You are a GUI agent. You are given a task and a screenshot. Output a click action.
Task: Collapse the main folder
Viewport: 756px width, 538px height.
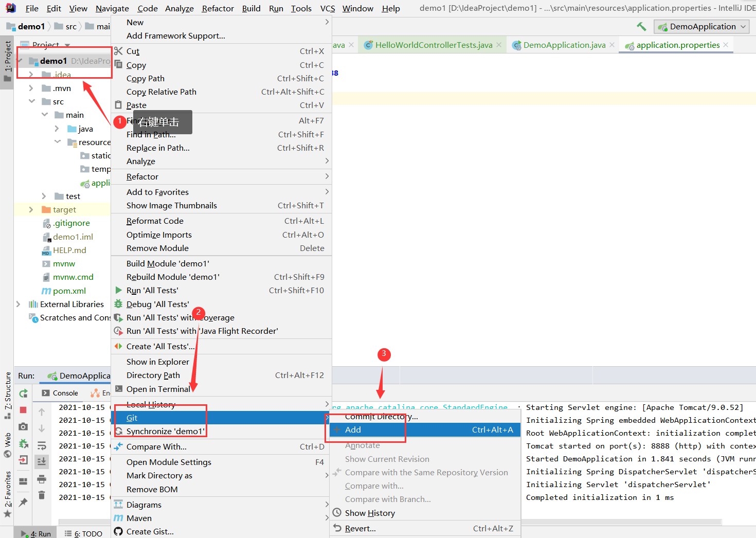pyautogui.click(x=45, y=115)
